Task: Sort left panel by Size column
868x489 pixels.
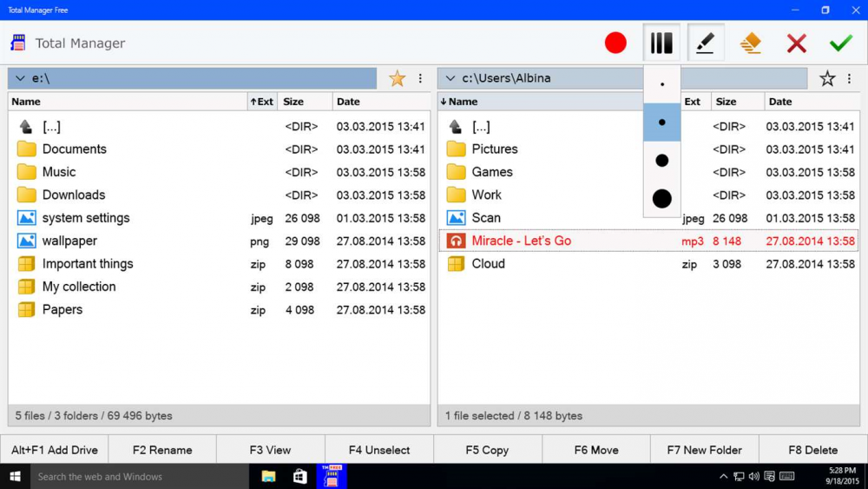Action: tap(305, 102)
